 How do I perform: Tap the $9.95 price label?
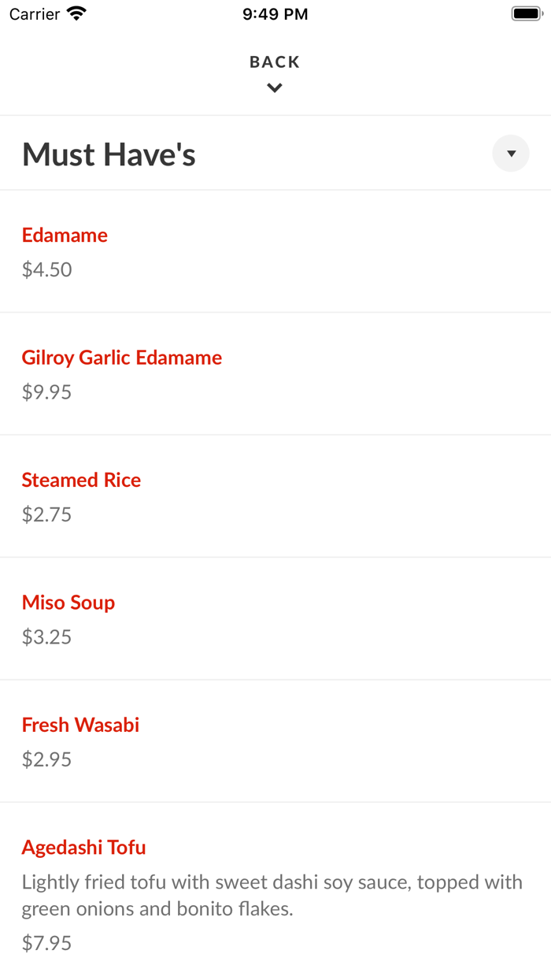click(46, 392)
